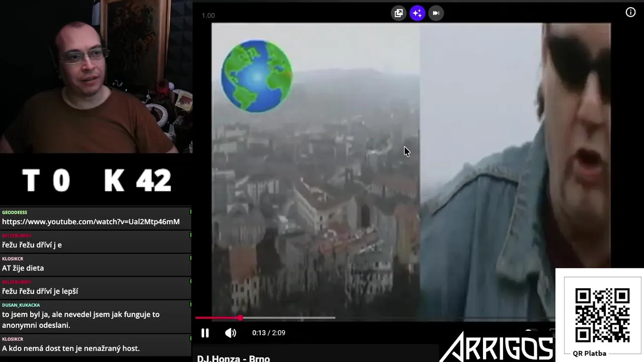
Task: Open the info icon in the top-right corner
Action: (630, 13)
